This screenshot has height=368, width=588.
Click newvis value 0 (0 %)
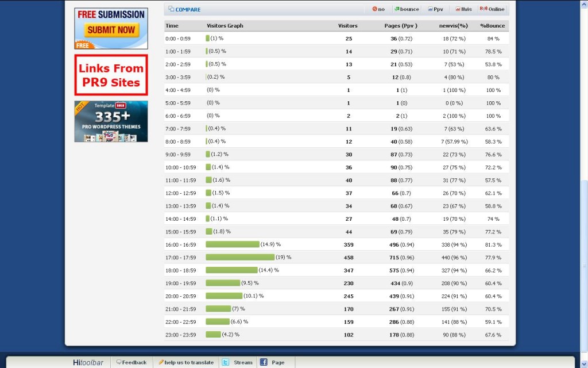pyautogui.click(x=454, y=103)
